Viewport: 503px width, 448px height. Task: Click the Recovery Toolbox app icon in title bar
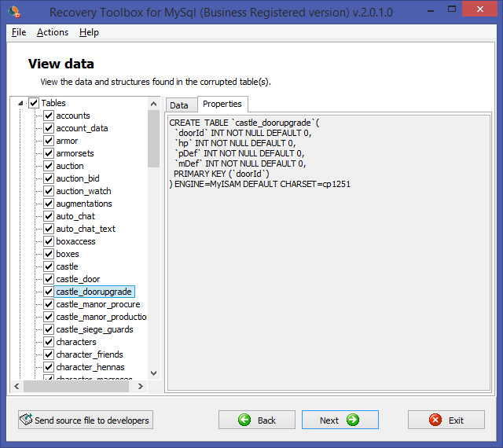pyautogui.click(x=14, y=12)
